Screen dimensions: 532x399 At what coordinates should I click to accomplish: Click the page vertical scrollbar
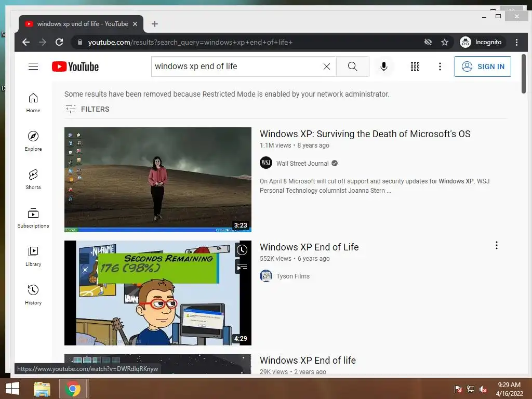click(x=524, y=74)
